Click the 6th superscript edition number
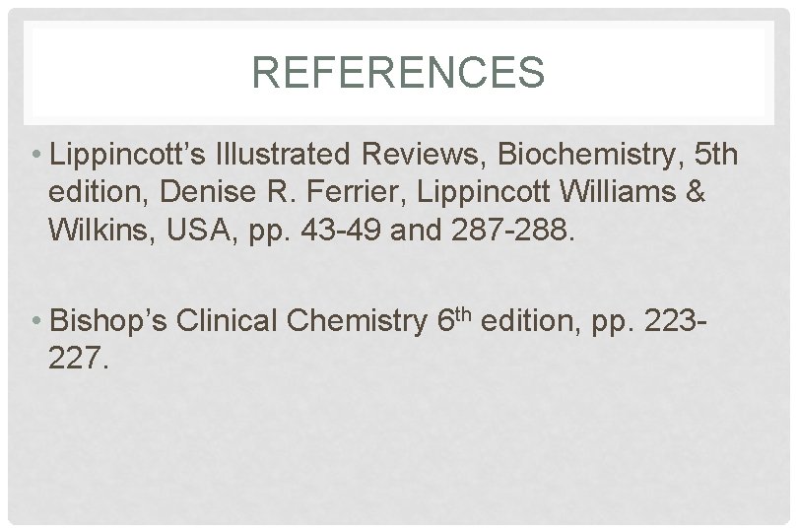The image size is (798, 532). [x=454, y=320]
